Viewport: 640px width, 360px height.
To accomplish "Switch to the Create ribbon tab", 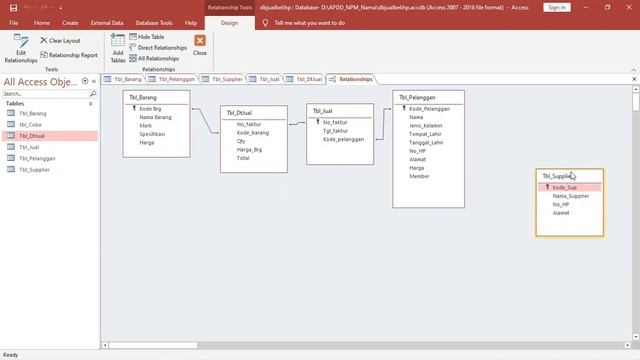I will coord(70,23).
